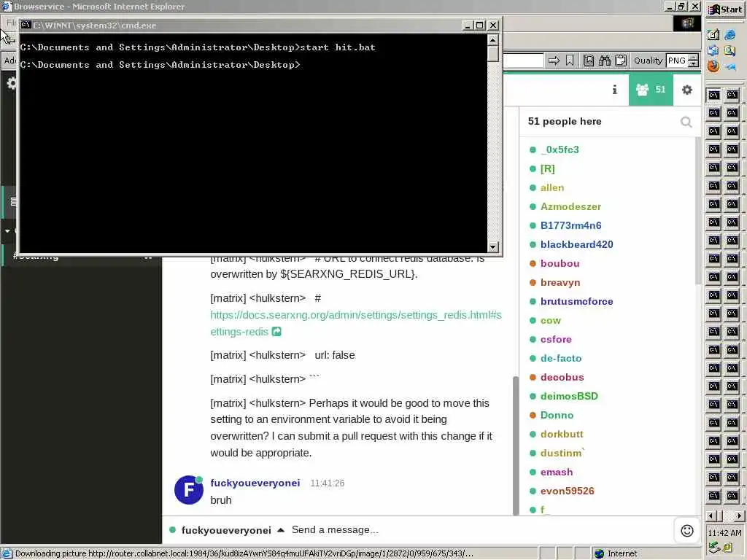The height and width of the screenshot is (560, 747).
Task: Select user deimosBSD in people list
Action: tap(569, 396)
